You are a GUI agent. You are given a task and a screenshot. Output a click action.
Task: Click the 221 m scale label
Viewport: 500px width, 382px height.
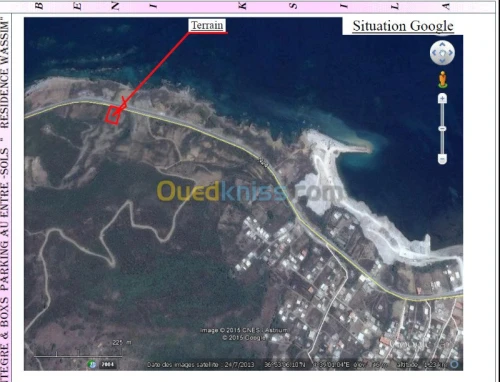(x=122, y=342)
